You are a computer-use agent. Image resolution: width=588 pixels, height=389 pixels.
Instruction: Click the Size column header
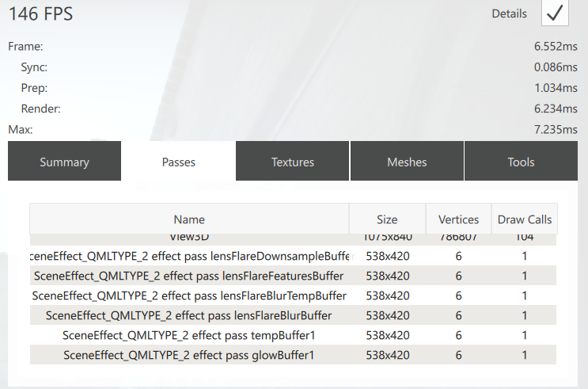click(387, 219)
